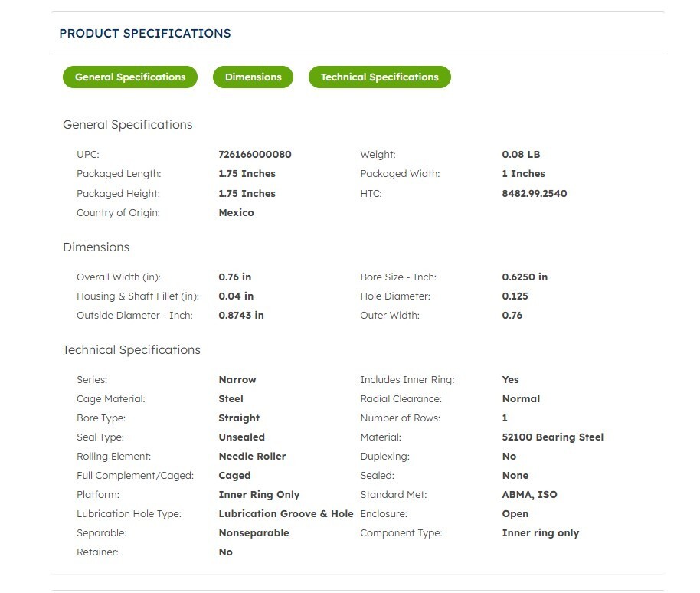Click the Dimensions section heading

coord(96,247)
